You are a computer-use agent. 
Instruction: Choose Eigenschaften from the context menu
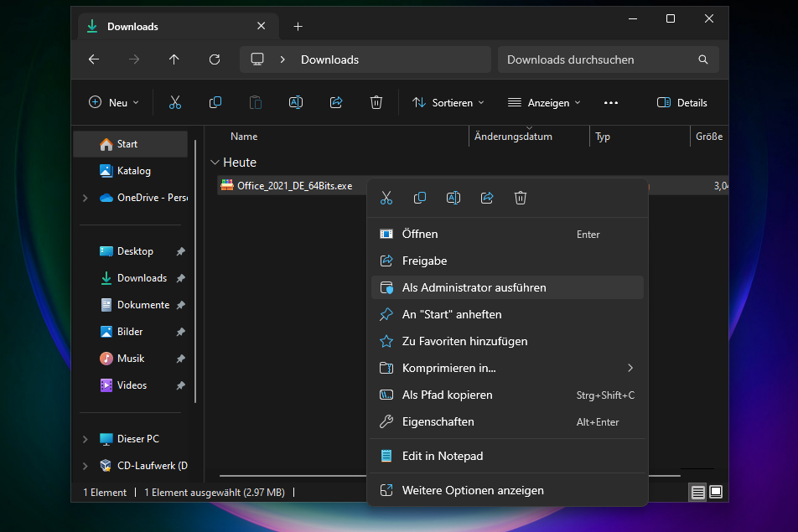[x=438, y=421]
